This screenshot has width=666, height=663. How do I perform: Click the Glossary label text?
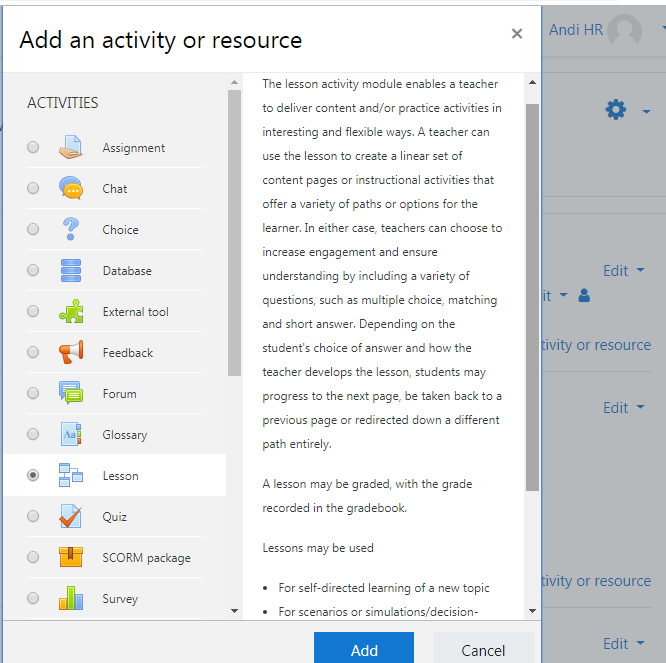[124, 435]
